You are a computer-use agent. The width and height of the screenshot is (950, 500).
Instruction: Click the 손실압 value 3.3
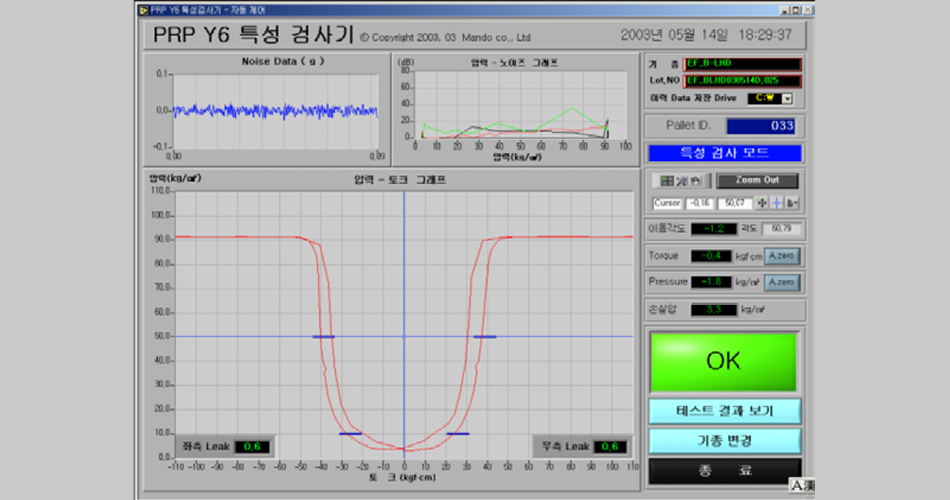coord(714,310)
